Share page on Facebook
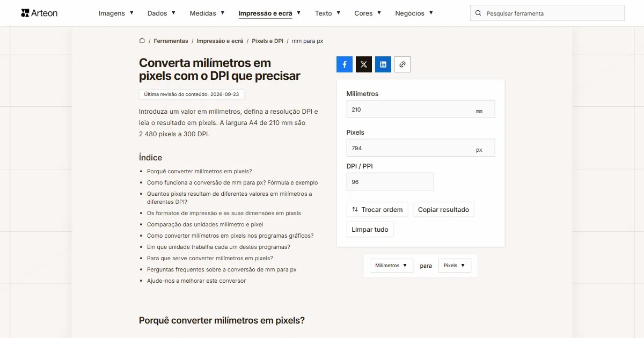 click(x=345, y=64)
